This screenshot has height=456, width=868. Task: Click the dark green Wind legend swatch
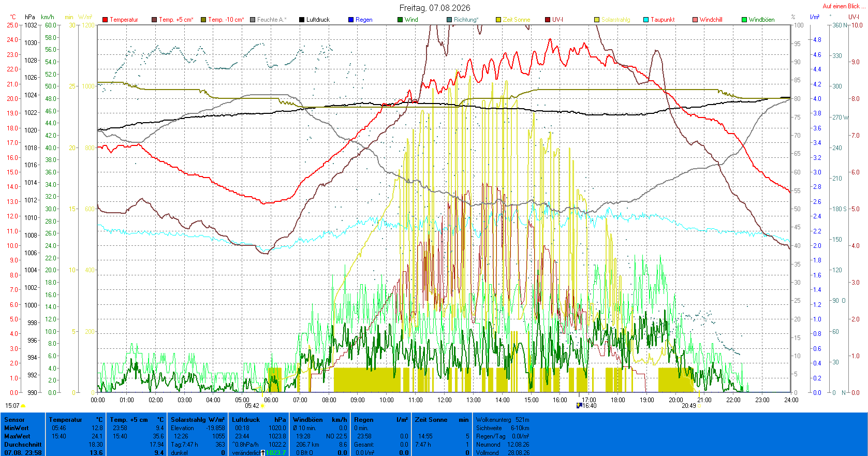(400, 20)
